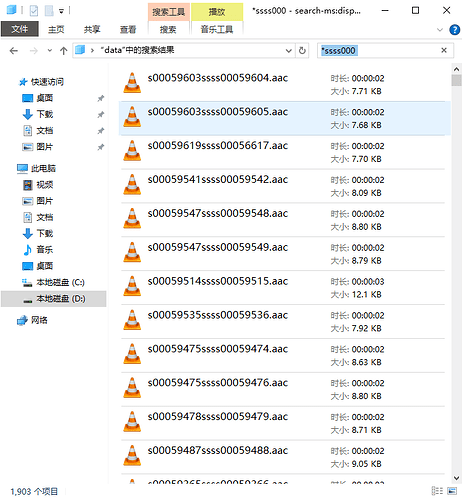Open pinned 下载 under quick access

[45, 114]
